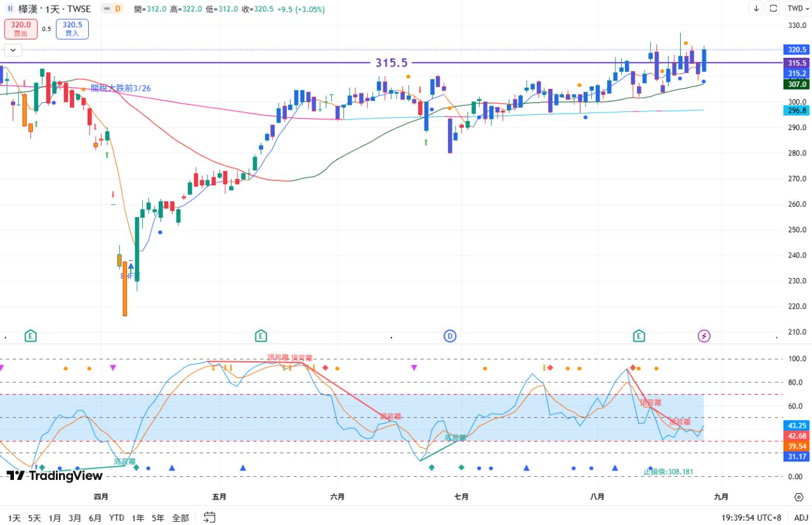Switch to the 5年 time range
This screenshot has height=525, width=812.
(x=158, y=518)
